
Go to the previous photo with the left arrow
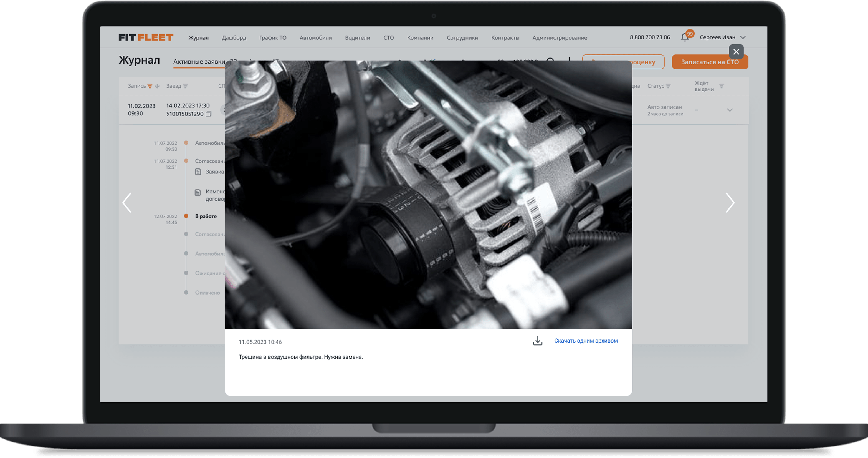[127, 203]
